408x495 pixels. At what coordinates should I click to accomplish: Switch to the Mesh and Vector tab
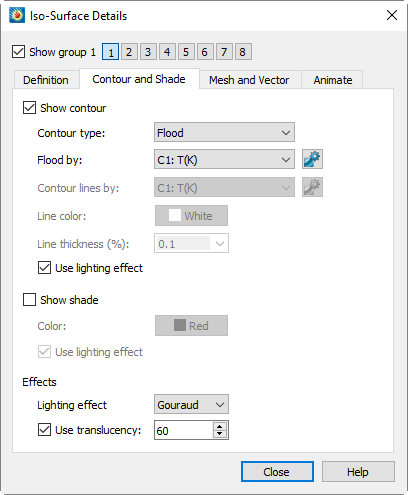click(249, 80)
